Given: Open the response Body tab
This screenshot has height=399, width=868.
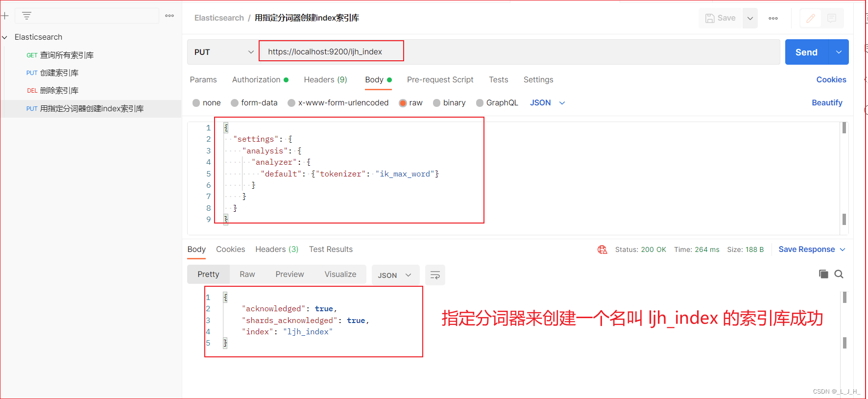Looking at the screenshot, I should pyautogui.click(x=196, y=249).
